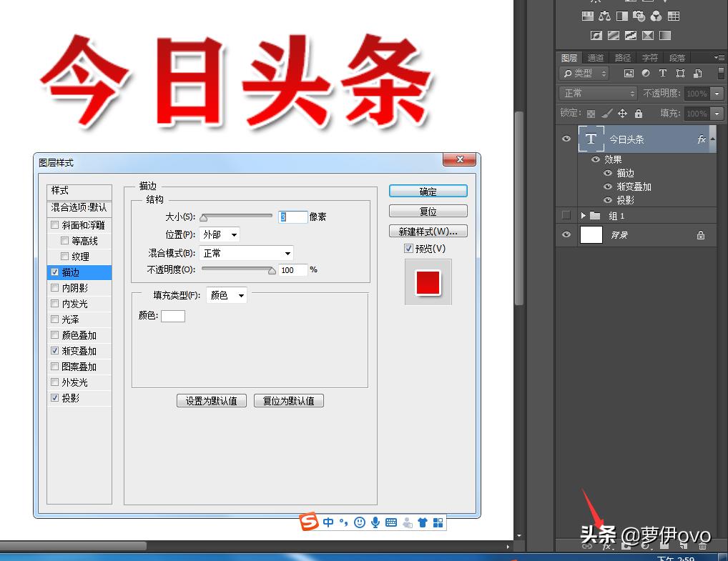Viewport: 728px width, 561px height.
Task: Switch to the 通道 channels tab
Action: click(596, 57)
